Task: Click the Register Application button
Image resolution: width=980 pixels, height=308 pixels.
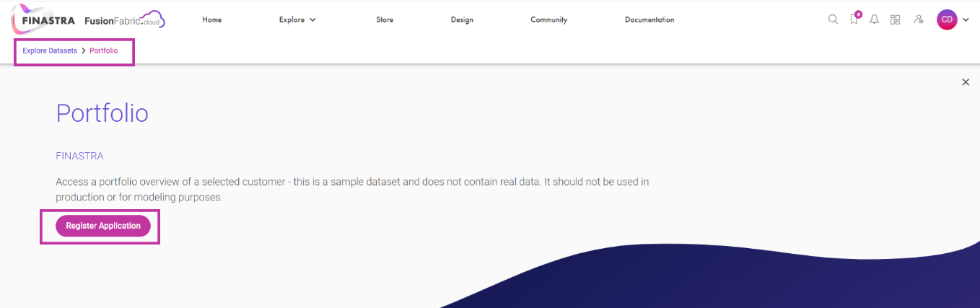Action: click(x=103, y=226)
